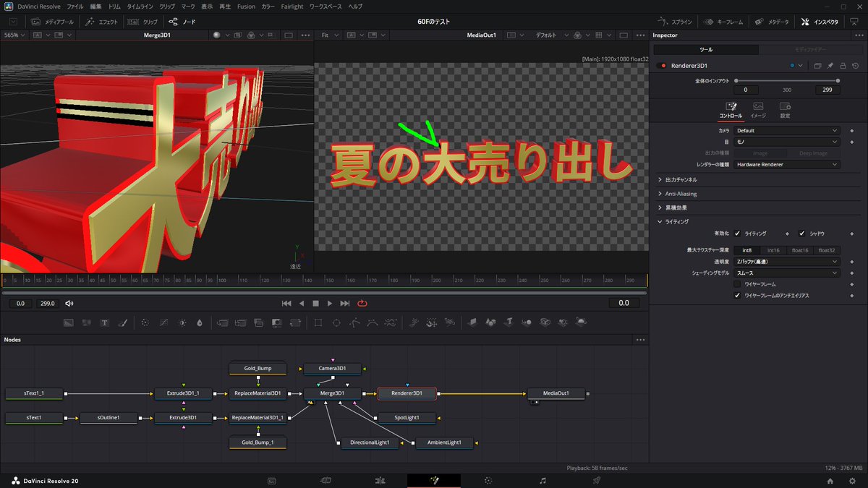Select the Renderer3D1 node in the node editor
The image size is (868, 488).
(x=406, y=393)
